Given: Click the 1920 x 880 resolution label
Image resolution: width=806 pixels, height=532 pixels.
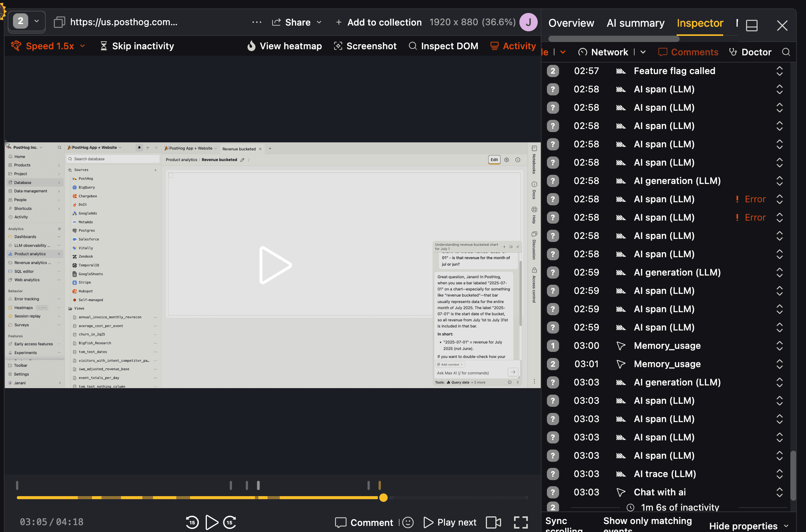Looking at the screenshot, I should click(x=472, y=22).
